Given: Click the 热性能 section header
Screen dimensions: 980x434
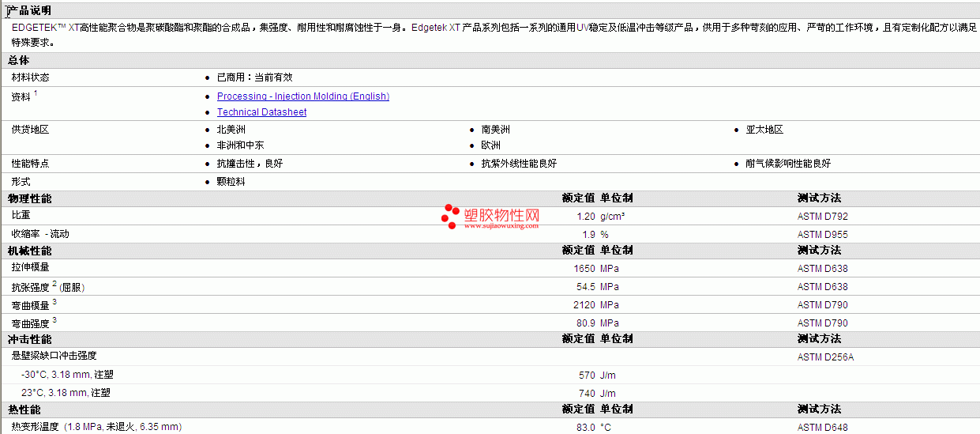Looking at the screenshot, I should tap(24, 409).
